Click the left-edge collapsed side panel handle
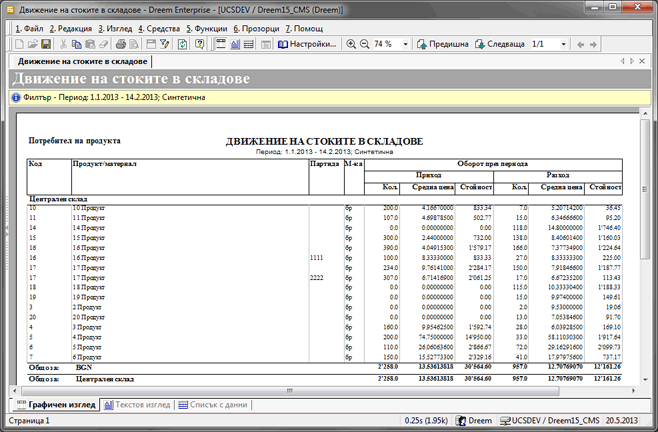 [x=6, y=235]
